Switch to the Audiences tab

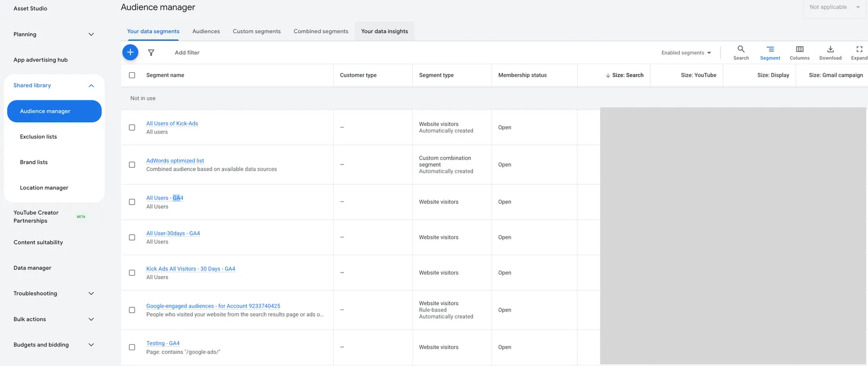[206, 31]
